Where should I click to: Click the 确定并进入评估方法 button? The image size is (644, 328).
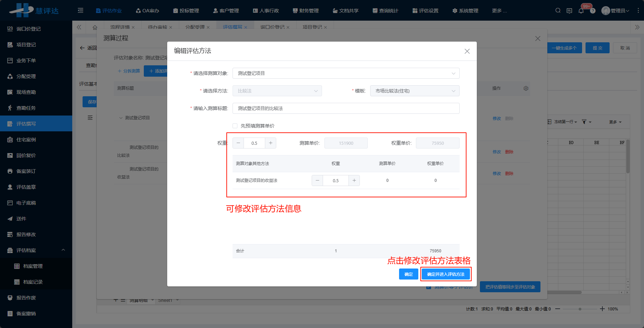click(x=446, y=274)
